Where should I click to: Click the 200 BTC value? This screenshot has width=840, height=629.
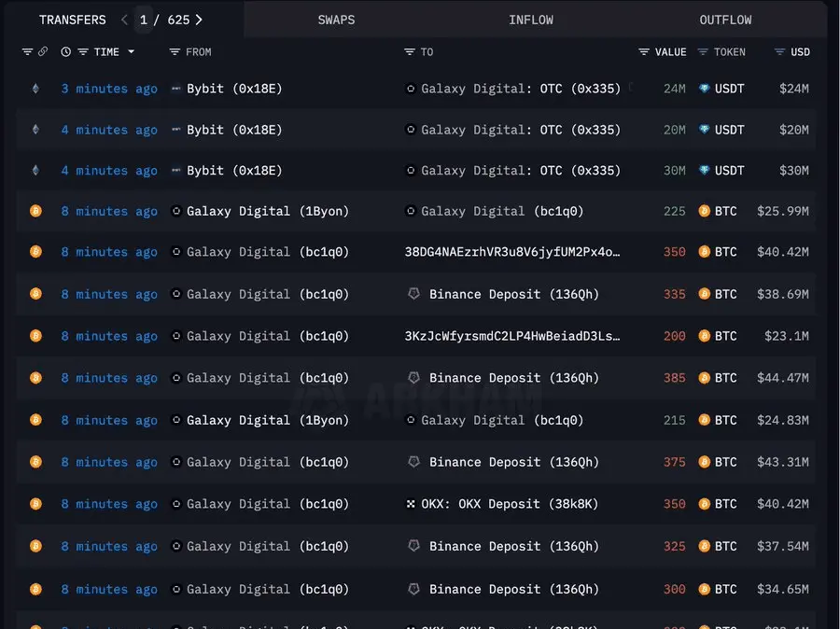click(x=675, y=336)
